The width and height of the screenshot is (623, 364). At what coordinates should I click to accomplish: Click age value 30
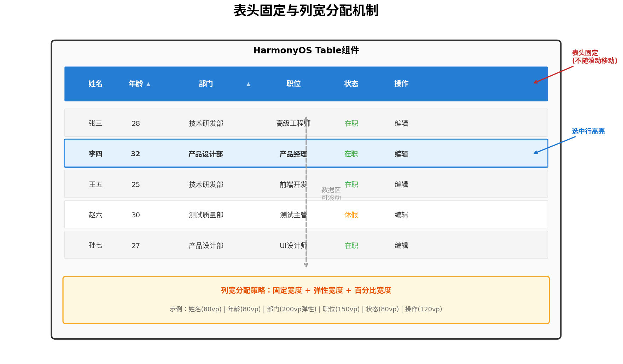point(136,215)
